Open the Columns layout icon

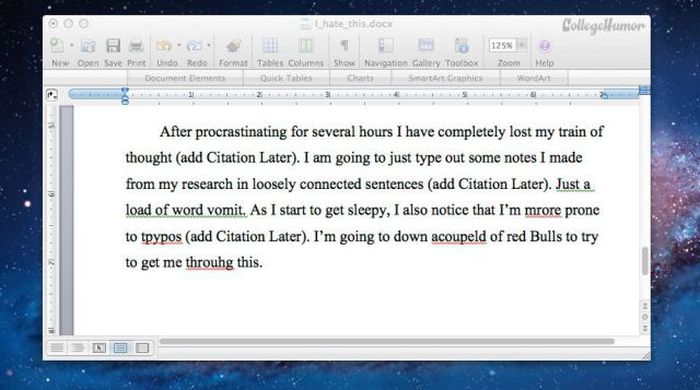point(306,46)
